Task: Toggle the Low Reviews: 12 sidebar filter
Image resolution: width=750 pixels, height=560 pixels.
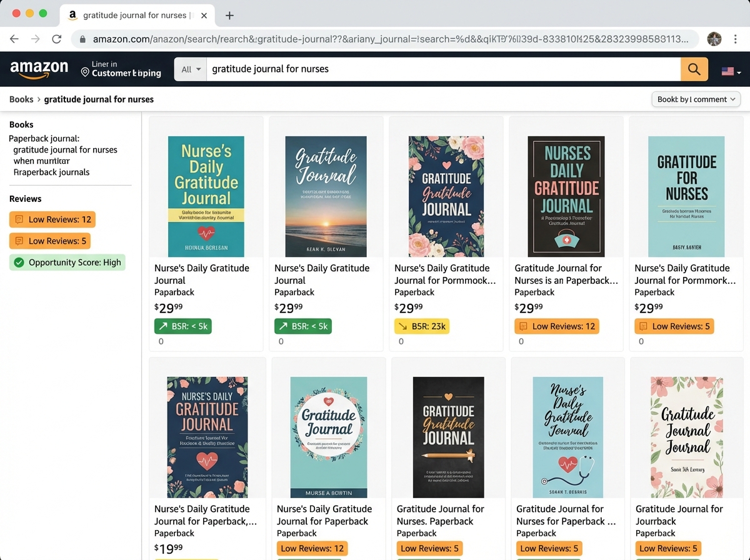Action: 52,219
